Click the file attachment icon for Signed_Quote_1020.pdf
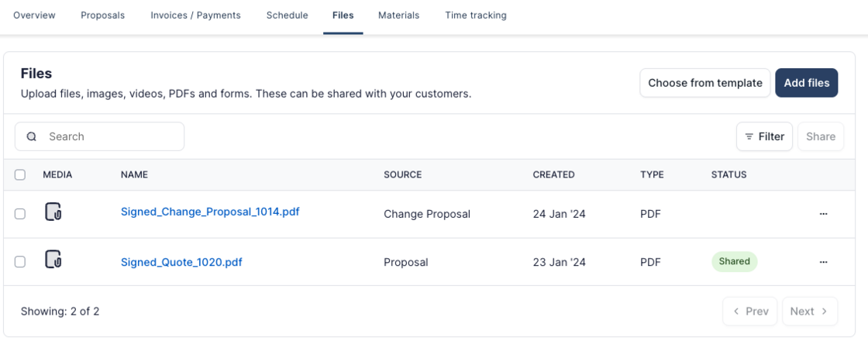The image size is (868, 348). coord(53,260)
